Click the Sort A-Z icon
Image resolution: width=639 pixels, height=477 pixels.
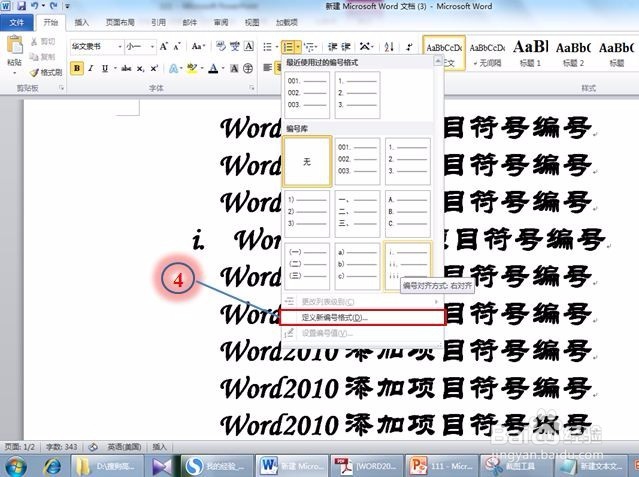[x=389, y=47]
